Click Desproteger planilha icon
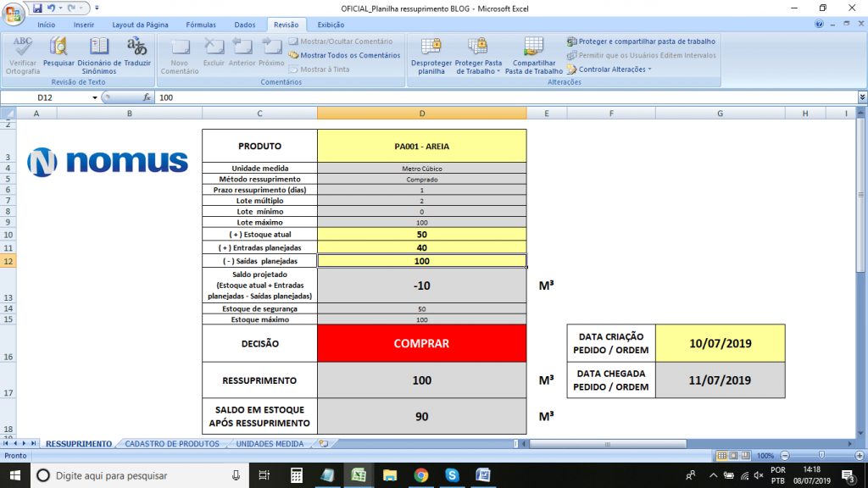 coord(431,55)
